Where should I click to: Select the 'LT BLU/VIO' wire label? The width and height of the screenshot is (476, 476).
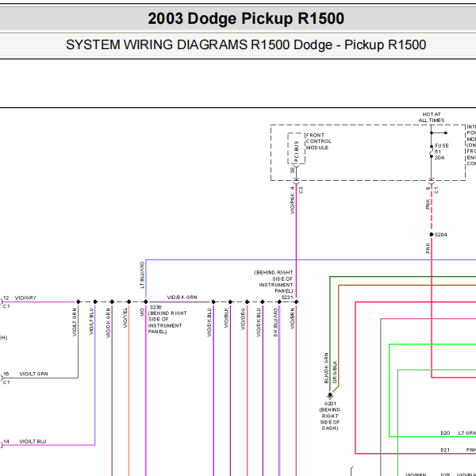(x=142, y=275)
